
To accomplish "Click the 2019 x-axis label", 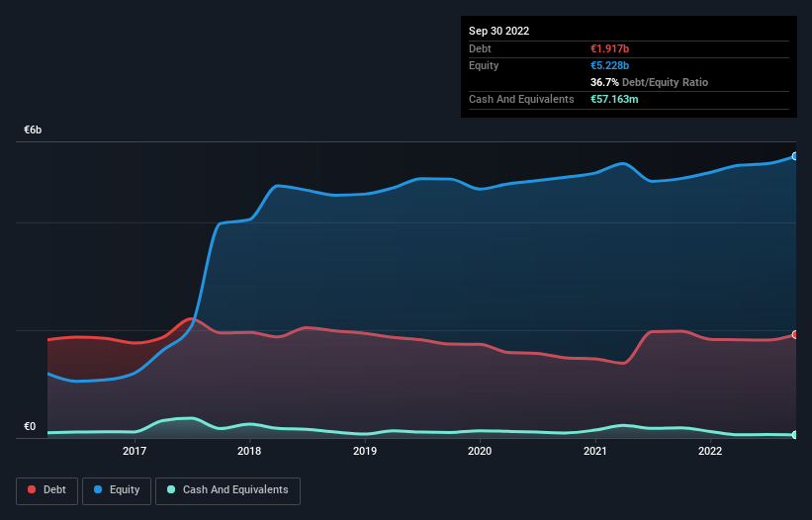I will click(365, 451).
